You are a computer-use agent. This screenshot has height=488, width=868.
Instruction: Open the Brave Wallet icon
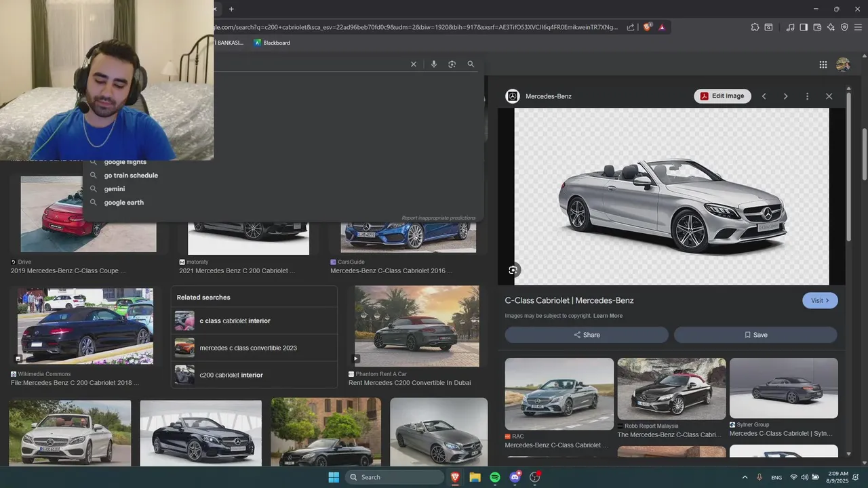pyautogui.click(x=817, y=27)
